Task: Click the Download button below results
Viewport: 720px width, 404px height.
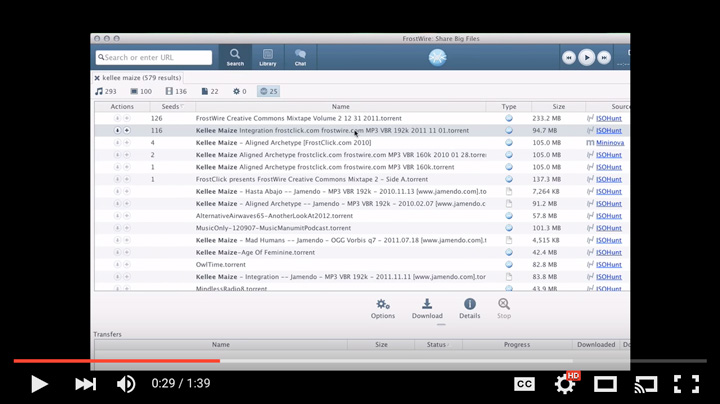Action: (x=427, y=309)
